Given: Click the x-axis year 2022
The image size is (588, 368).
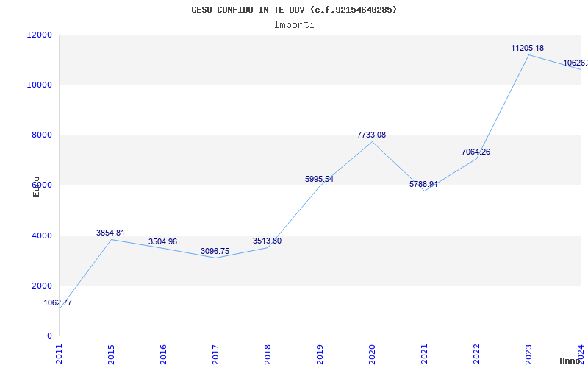Looking at the screenshot, I should click(476, 354).
